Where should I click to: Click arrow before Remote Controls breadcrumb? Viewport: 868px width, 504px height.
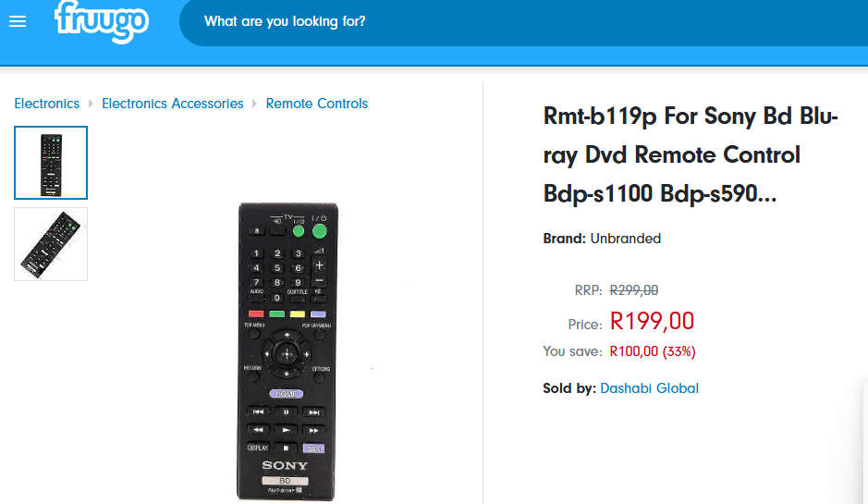(x=255, y=104)
